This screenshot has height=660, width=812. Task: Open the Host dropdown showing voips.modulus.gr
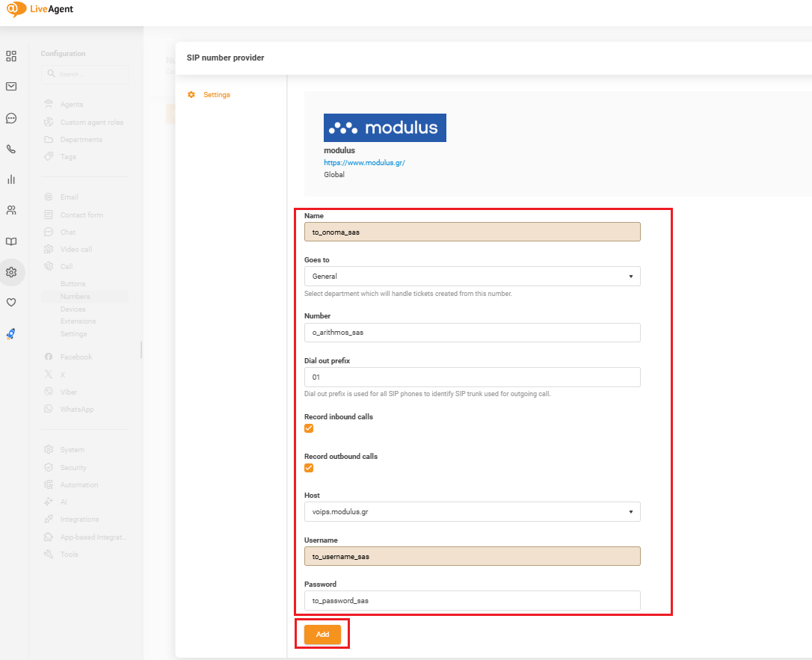point(472,512)
